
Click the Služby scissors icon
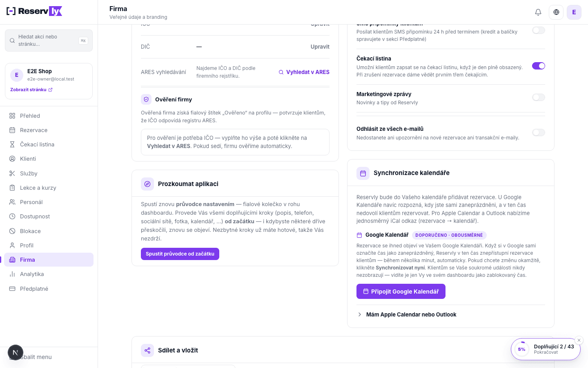point(12,173)
